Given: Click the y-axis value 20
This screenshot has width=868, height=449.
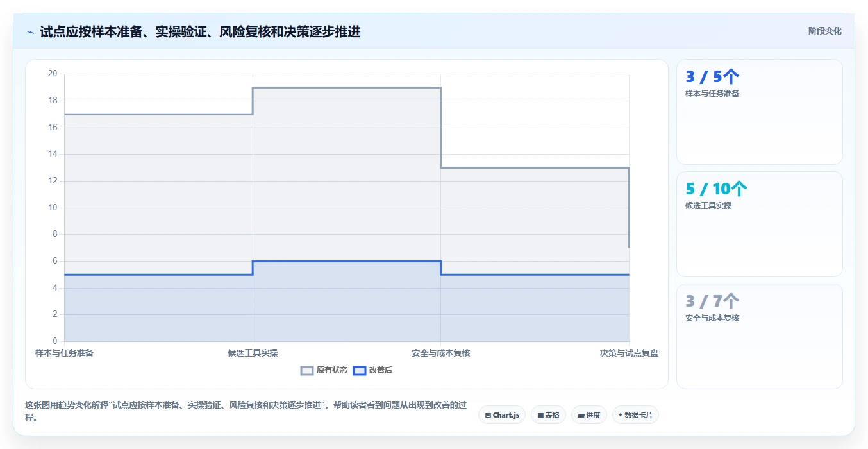Looking at the screenshot, I should [53, 74].
